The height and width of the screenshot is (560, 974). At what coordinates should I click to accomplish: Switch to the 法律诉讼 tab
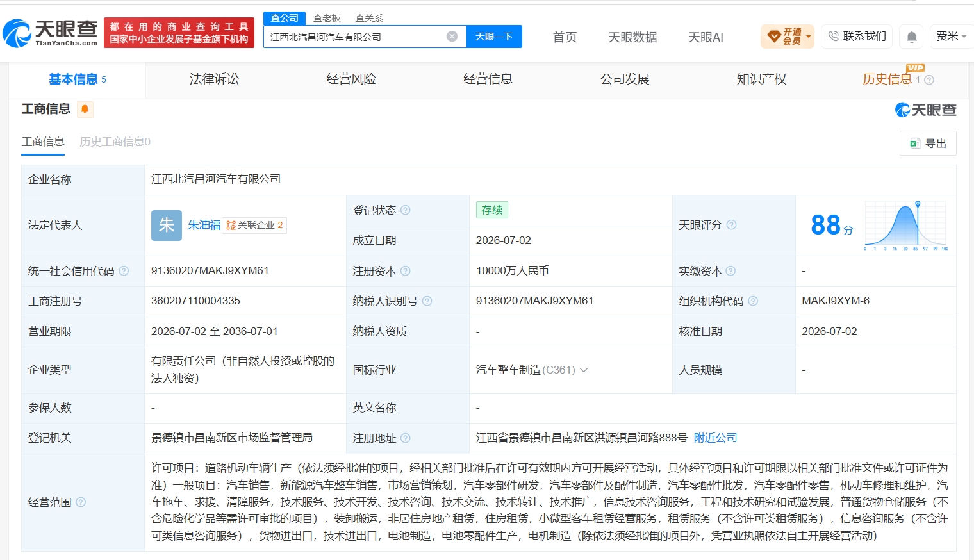(214, 79)
